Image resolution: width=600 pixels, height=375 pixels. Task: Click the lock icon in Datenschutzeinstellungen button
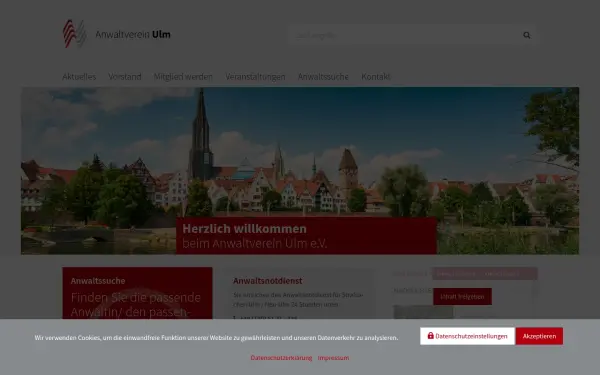point(430,336)
